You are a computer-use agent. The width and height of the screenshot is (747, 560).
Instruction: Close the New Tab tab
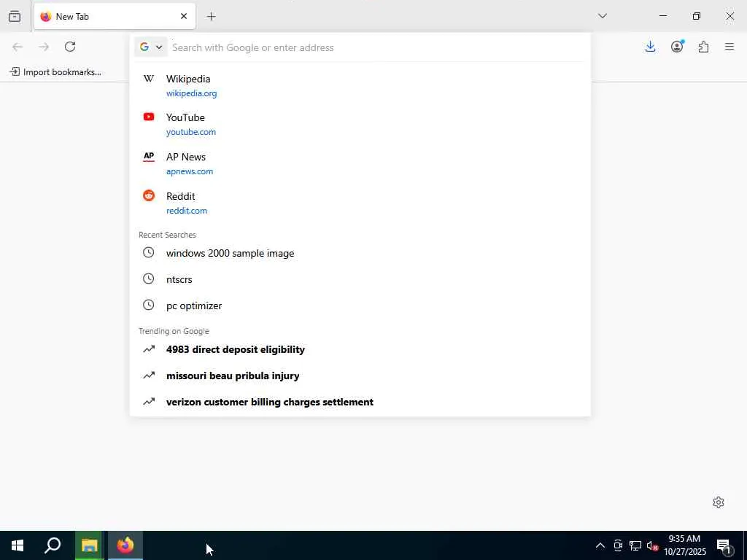click(x=184, y=16)
